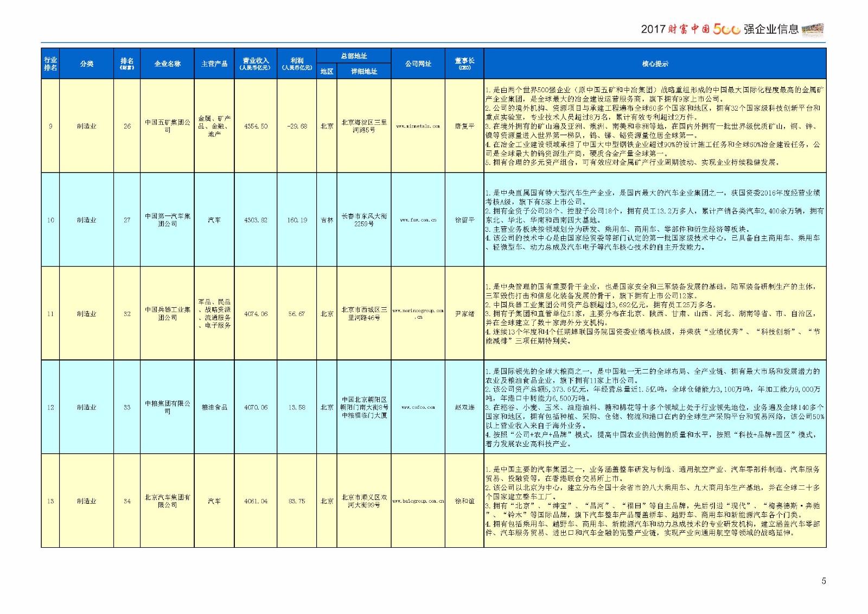The width and height of the screenshot is (868, 614).
Task: Open website link www.faw.com.cn
Action: point(418,220)
